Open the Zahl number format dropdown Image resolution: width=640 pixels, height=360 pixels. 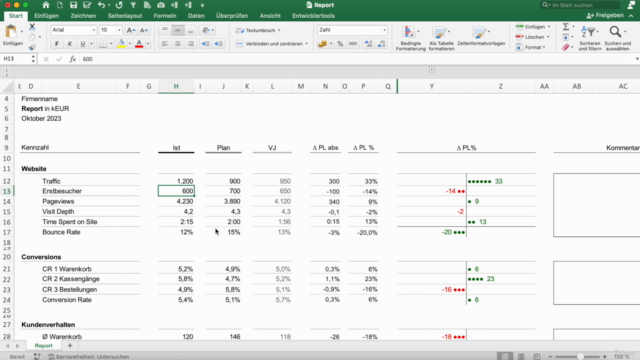click(384, 30)
